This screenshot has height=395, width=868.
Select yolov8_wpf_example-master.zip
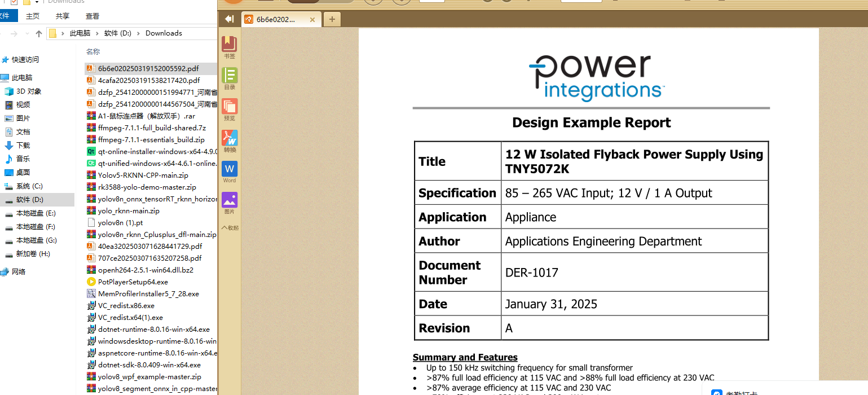coord(149,377)
